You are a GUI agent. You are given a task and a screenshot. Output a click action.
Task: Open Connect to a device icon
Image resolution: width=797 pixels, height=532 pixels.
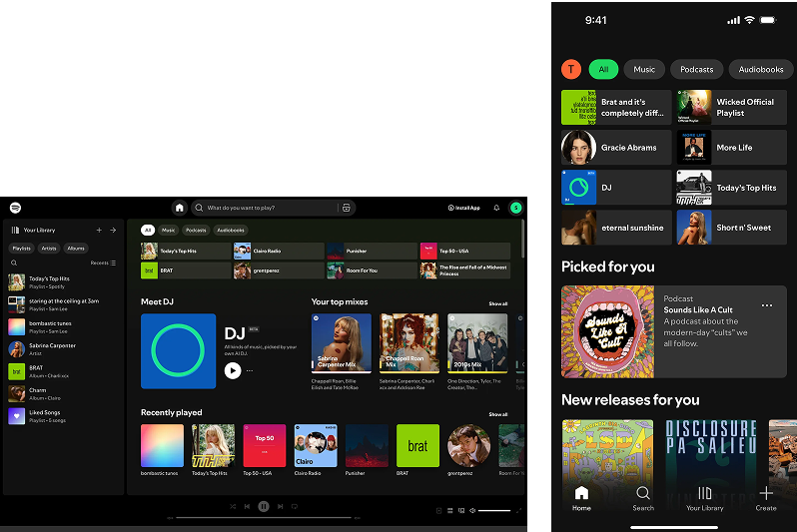(461, 510)
